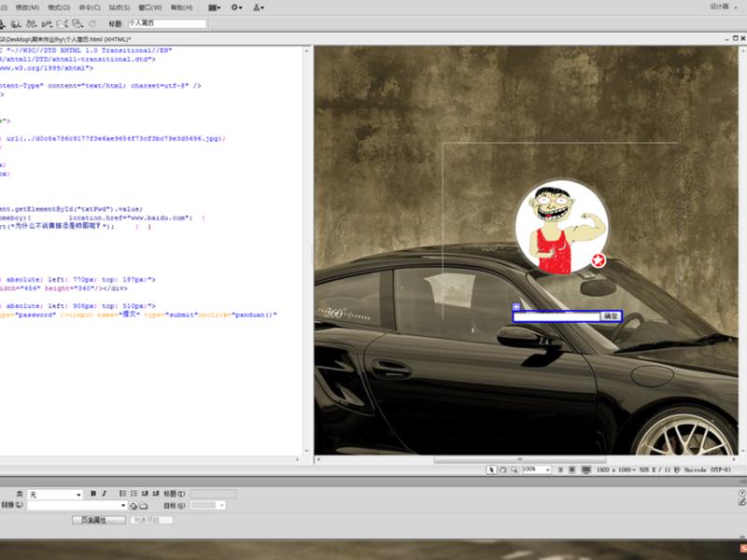This screenshot has height=560, width=747.
Task: Open the 修改(M) menu
Action: (27, 7)
